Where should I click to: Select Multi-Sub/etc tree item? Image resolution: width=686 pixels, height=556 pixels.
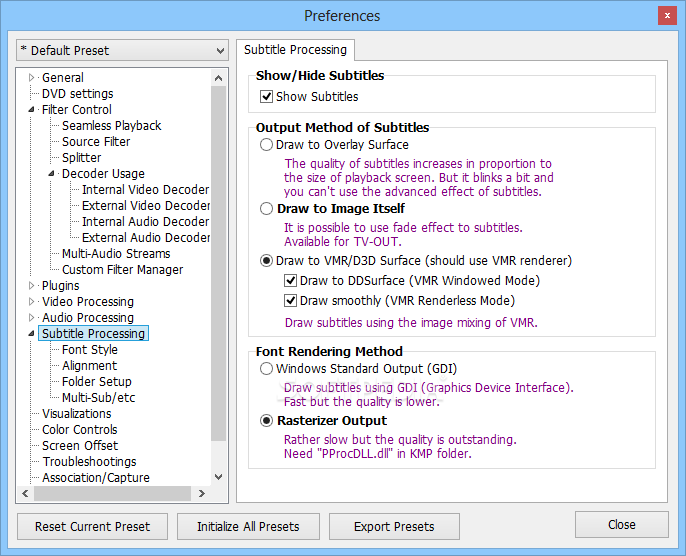point(98,398)
